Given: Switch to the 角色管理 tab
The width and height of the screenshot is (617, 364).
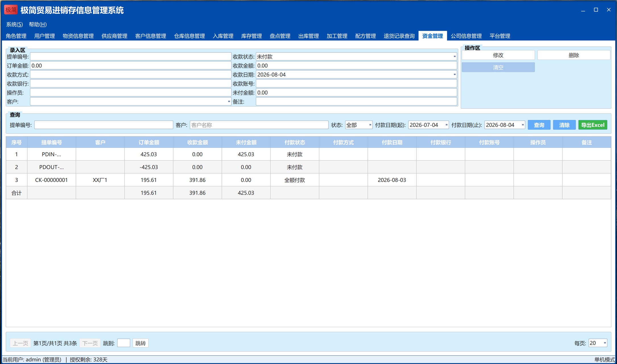Looking at the screenshot, I should (x=16, y=36).
